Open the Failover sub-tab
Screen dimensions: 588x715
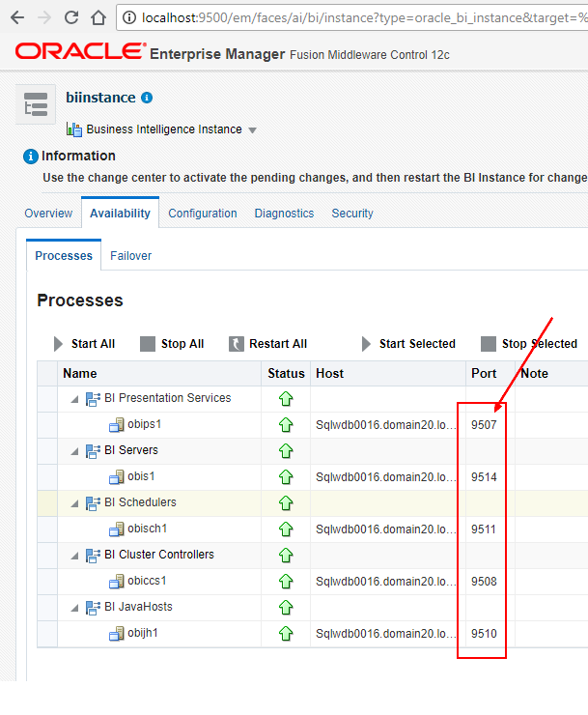point(130,256)
